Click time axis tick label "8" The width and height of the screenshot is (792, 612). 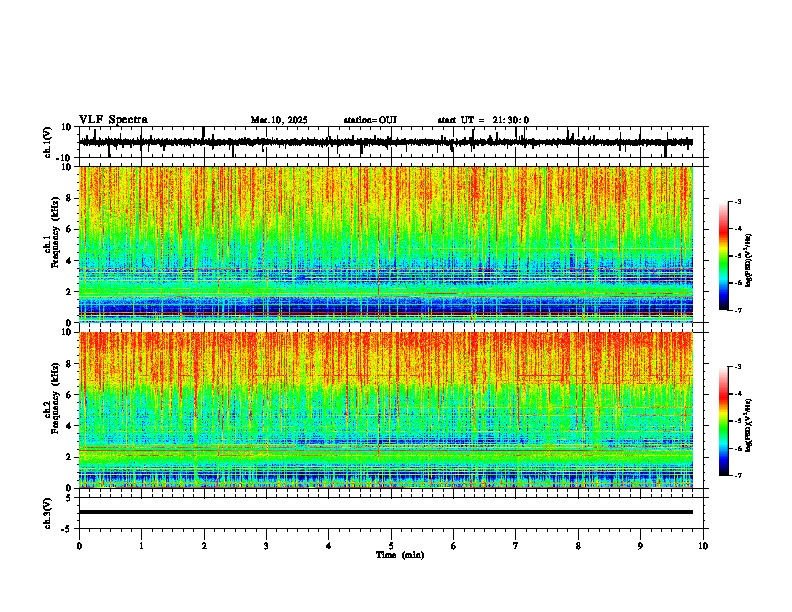pyautogui.click(x=578, y=546)
